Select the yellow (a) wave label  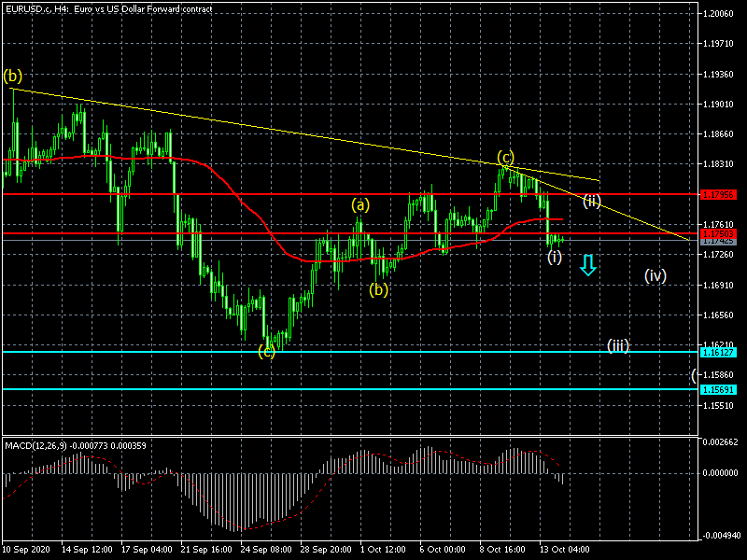point(360,205)
